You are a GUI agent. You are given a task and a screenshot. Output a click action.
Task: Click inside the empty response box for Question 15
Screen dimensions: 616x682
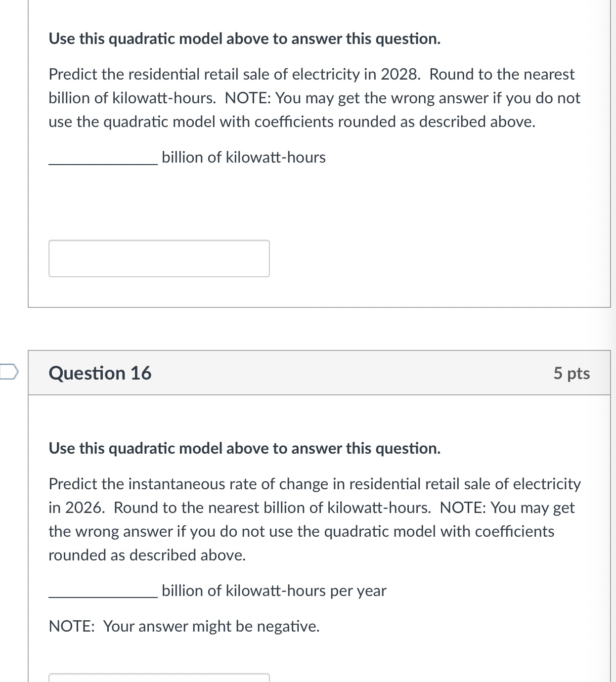pos(159,257)
